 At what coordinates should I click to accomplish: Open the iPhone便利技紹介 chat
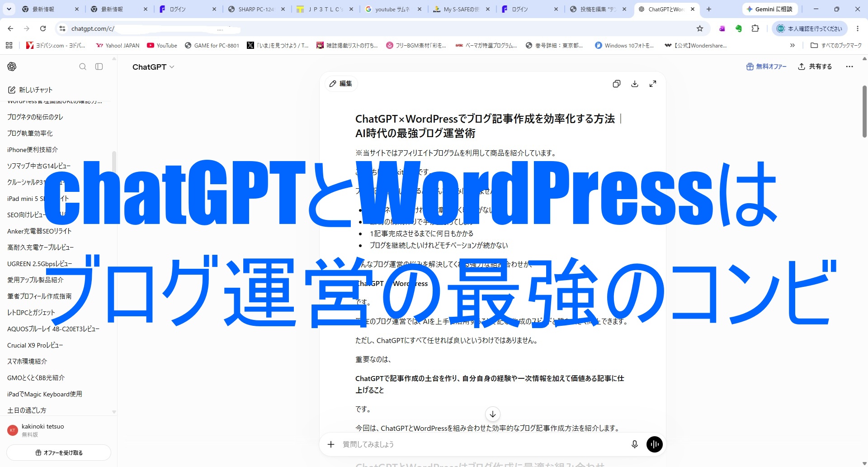pyautogui.click(x=33, y=149)
